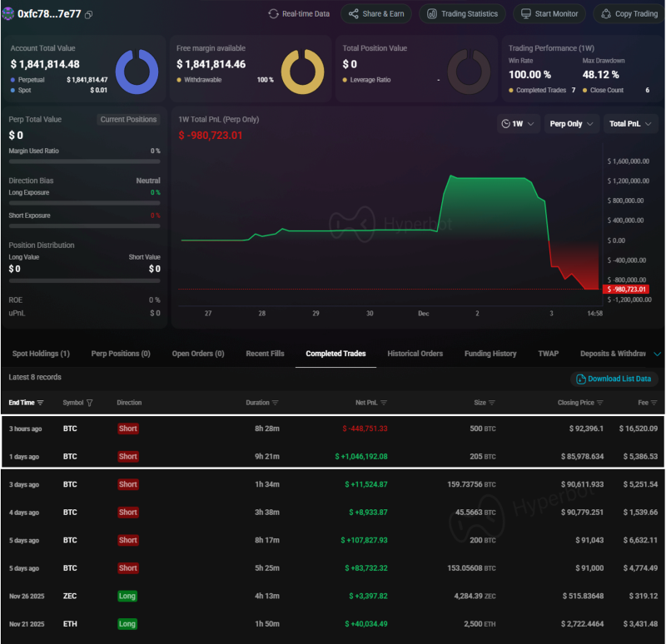Screen dimensions: 666x644
Task: Open the Funding History tab
Action: pos(490,353)
